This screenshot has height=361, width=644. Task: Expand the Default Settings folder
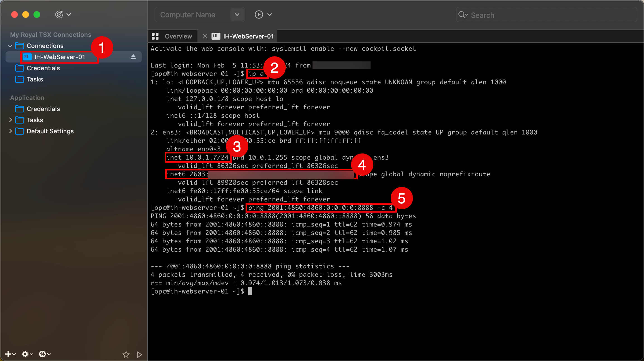10,131
